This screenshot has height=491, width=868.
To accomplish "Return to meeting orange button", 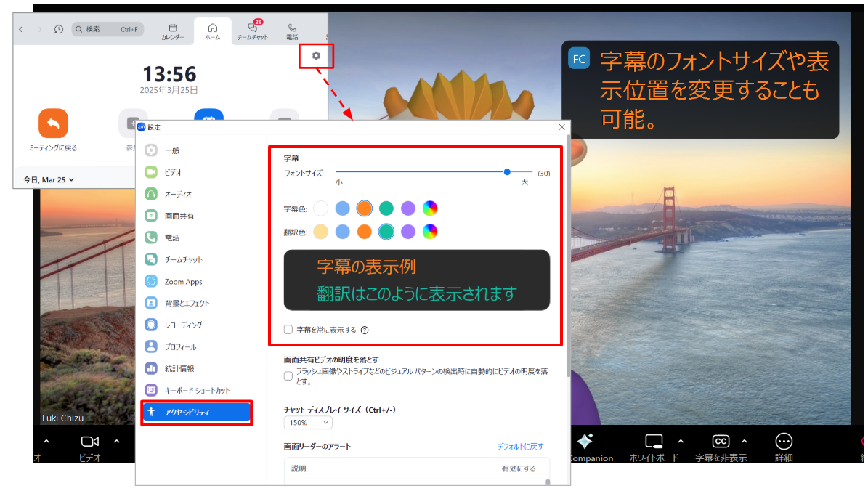I will tap(53, 123).
